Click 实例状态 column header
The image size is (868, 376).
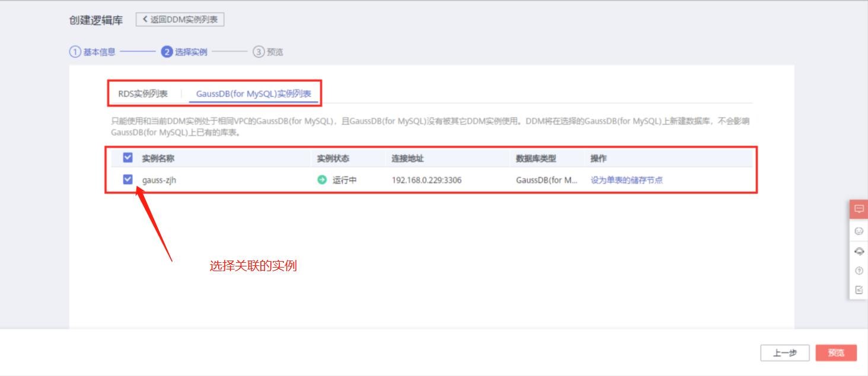333,158
